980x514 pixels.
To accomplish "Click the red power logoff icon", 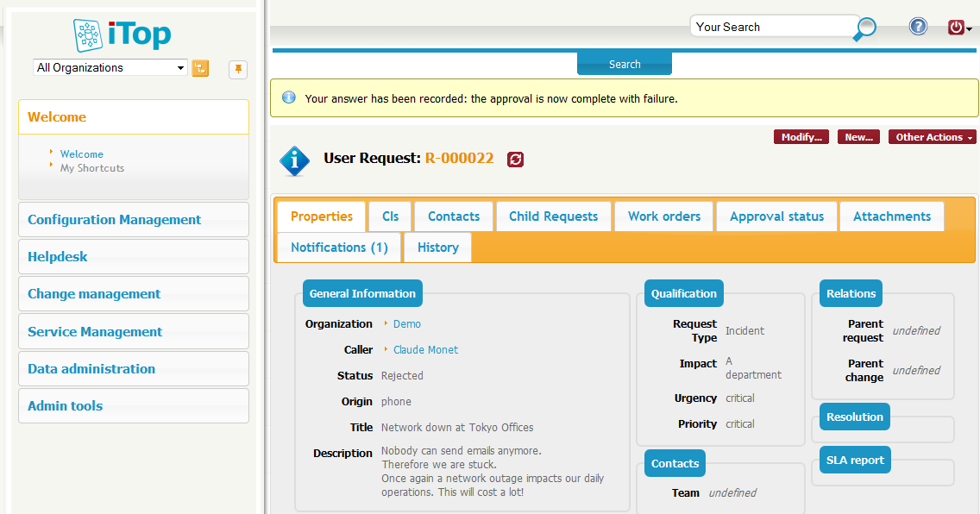I will (x=956, y=28).
